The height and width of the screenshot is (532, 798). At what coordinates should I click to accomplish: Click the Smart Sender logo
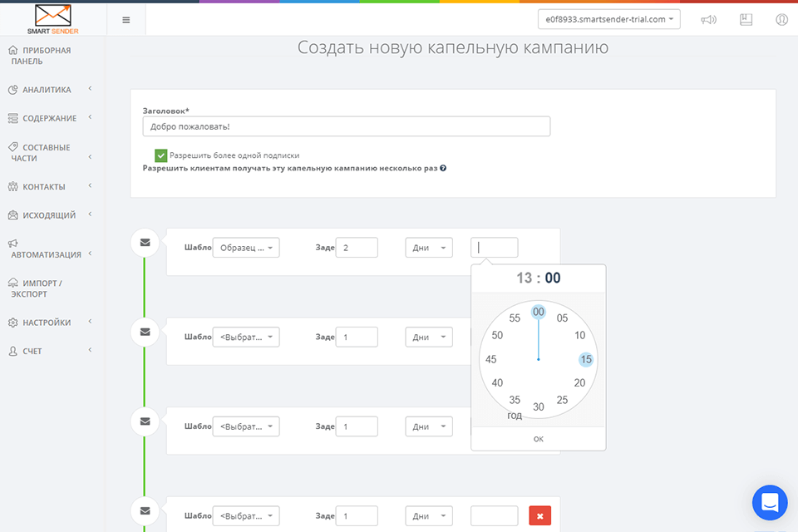click(x=53, y=19)
